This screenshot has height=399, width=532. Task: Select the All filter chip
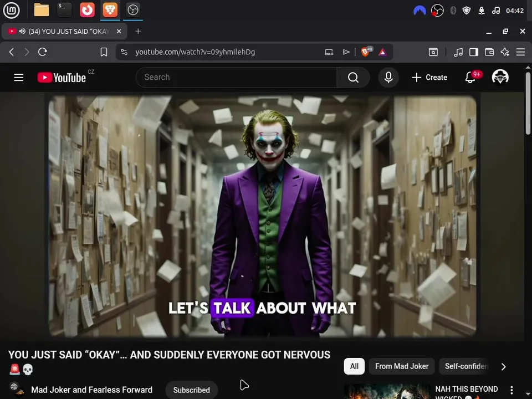click(354, 366)
